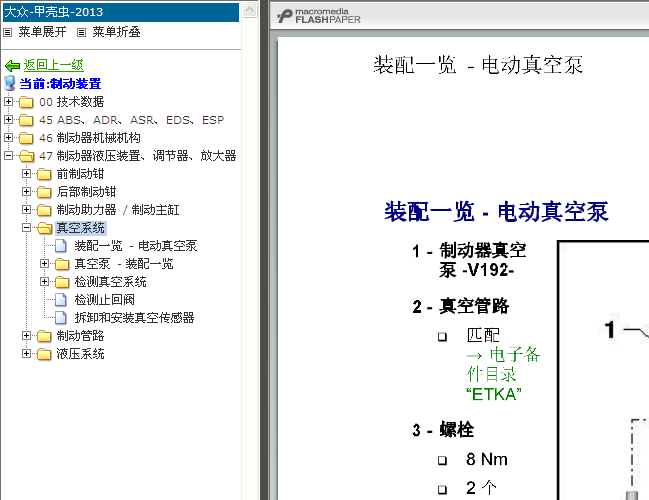Click the 8 Nm torque value
Image resolution: width=649 pixels, height=500 pixels.
coord(487,459)
